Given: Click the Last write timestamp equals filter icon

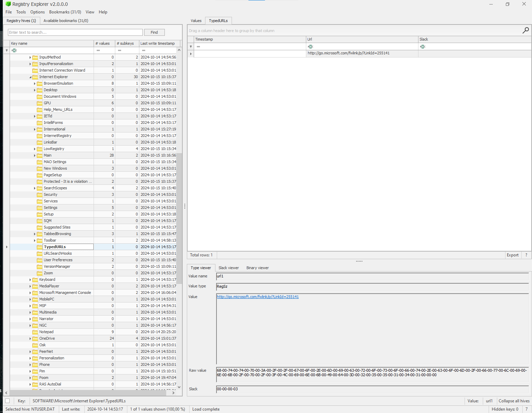Looking at the screenshot, I should (143, 50).
